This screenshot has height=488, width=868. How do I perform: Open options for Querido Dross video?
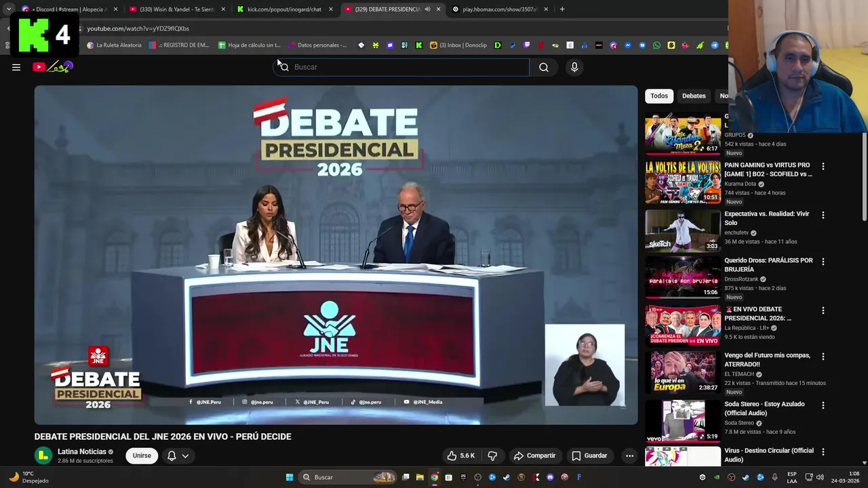823,262
